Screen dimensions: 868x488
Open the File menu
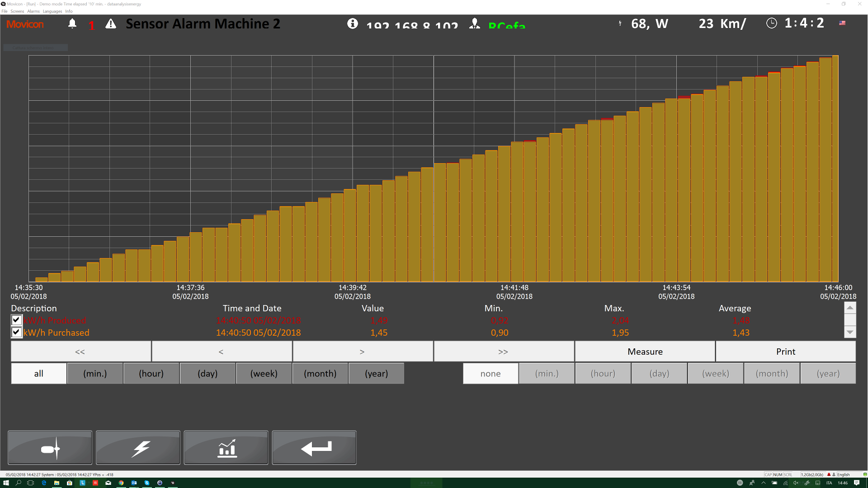coord(5,11)
